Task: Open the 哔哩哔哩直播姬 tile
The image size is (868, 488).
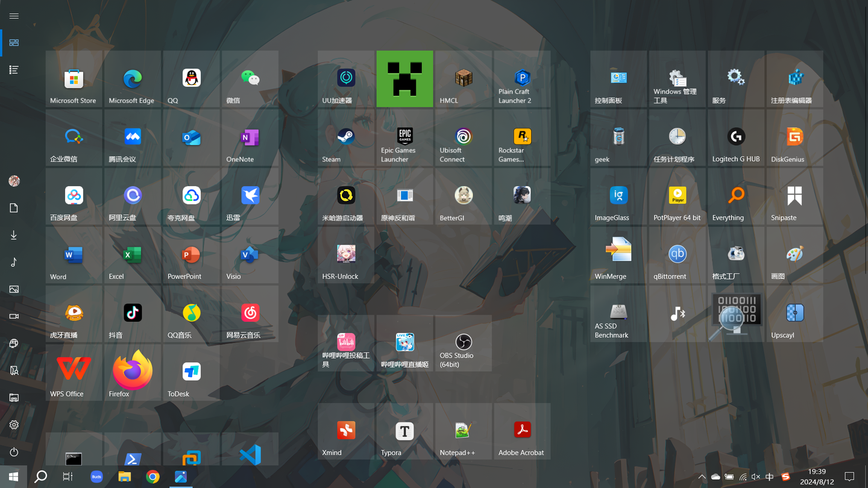Action: [404, 343]
